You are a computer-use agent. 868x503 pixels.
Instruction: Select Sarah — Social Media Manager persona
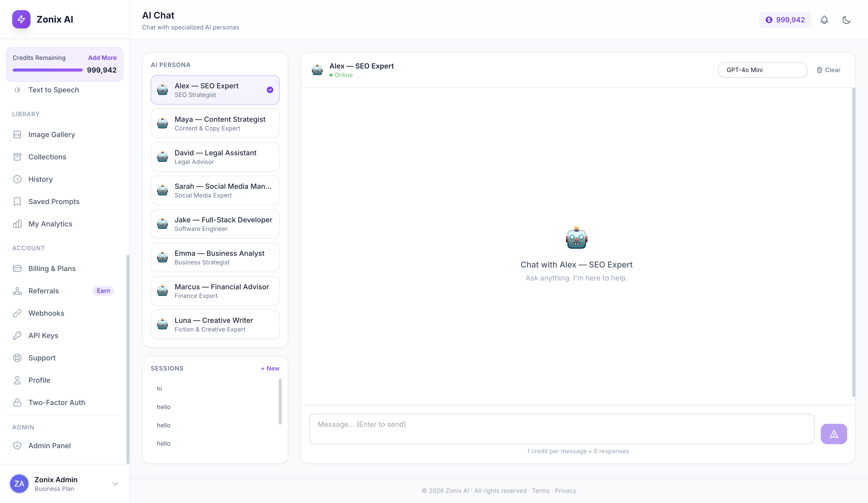click(x=215, y=191)
